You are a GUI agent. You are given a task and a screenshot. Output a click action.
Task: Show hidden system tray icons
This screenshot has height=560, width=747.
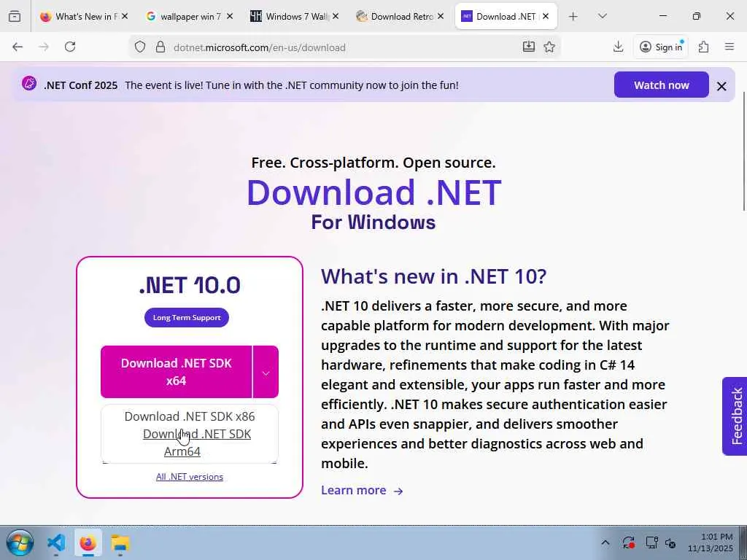[x=605, y=542]
